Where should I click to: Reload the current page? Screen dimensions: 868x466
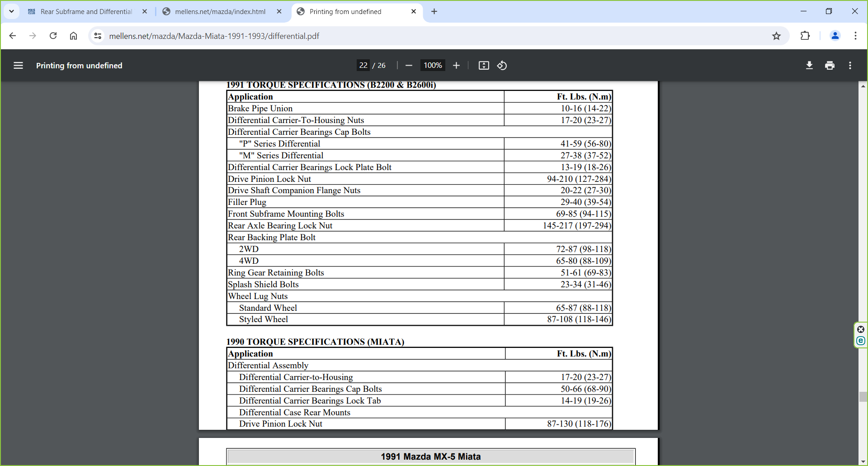(53, 36)
